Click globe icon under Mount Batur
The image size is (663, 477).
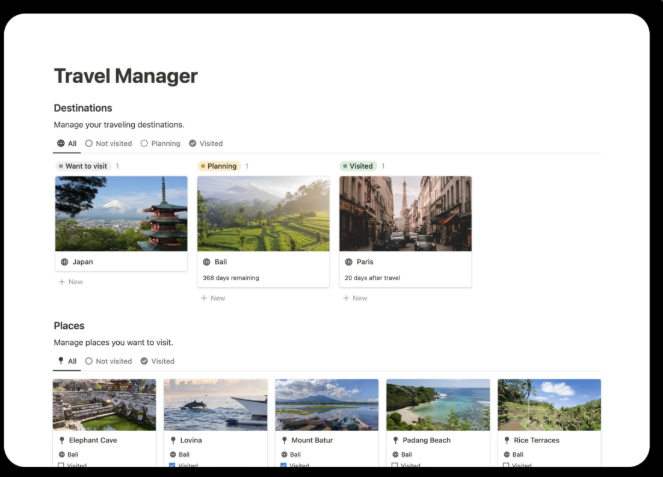[284, 455]
